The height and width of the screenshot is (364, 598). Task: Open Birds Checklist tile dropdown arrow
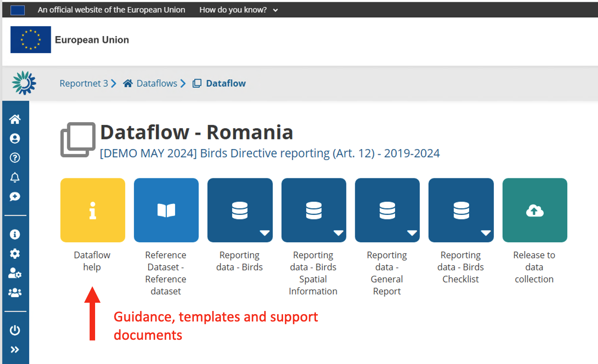[x=486, y=233]
